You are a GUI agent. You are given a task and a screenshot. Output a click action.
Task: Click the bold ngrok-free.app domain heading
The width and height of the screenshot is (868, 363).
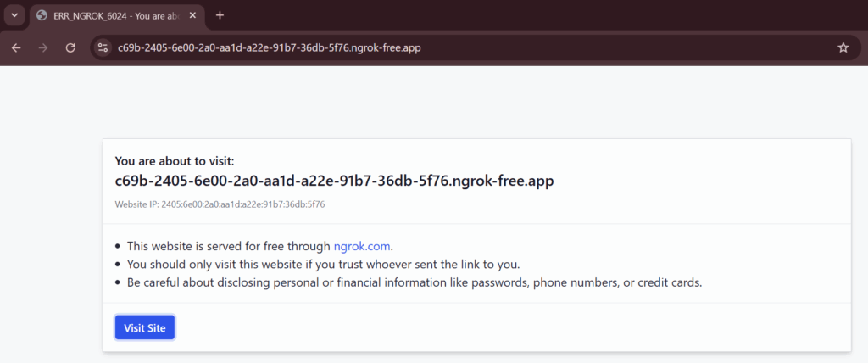coord(334,181)
